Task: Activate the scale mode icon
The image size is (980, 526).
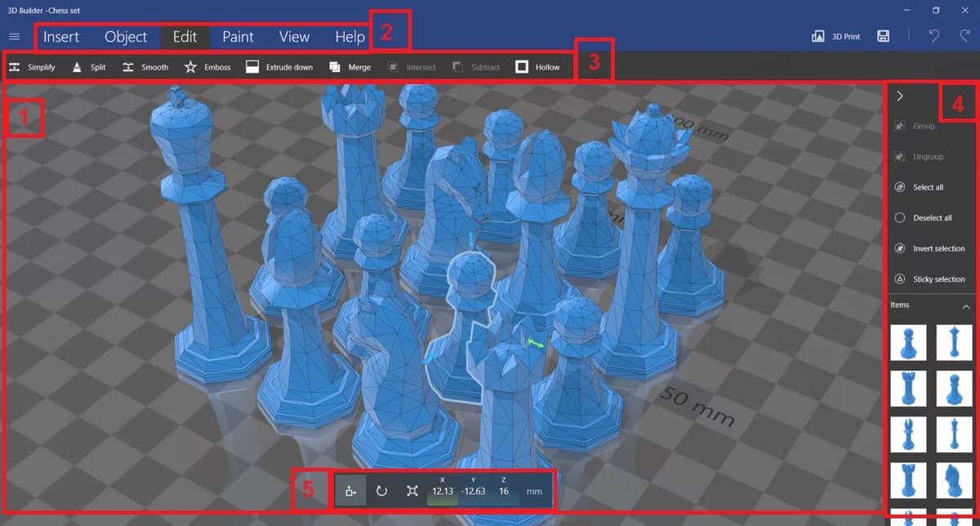Action: pyautogui.click(x=412, y=491)
